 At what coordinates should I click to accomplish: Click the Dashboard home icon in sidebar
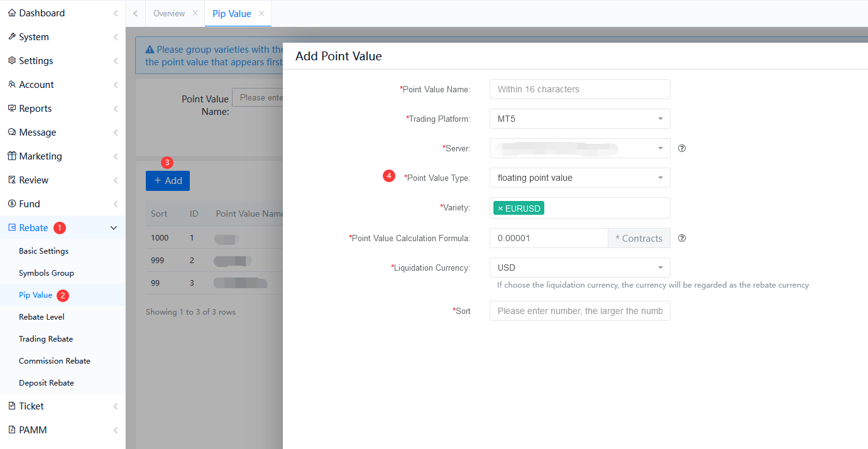point(12,13)
